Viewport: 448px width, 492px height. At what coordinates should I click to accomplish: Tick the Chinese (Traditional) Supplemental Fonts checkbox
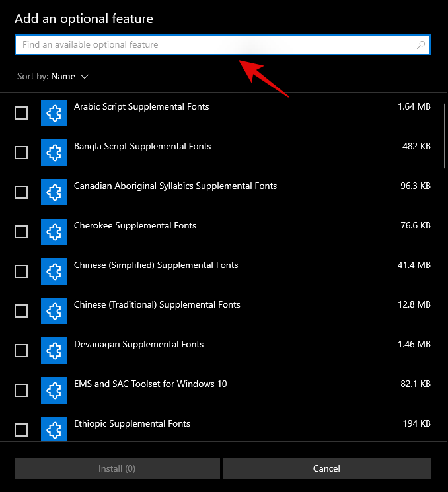coord(21,311)
